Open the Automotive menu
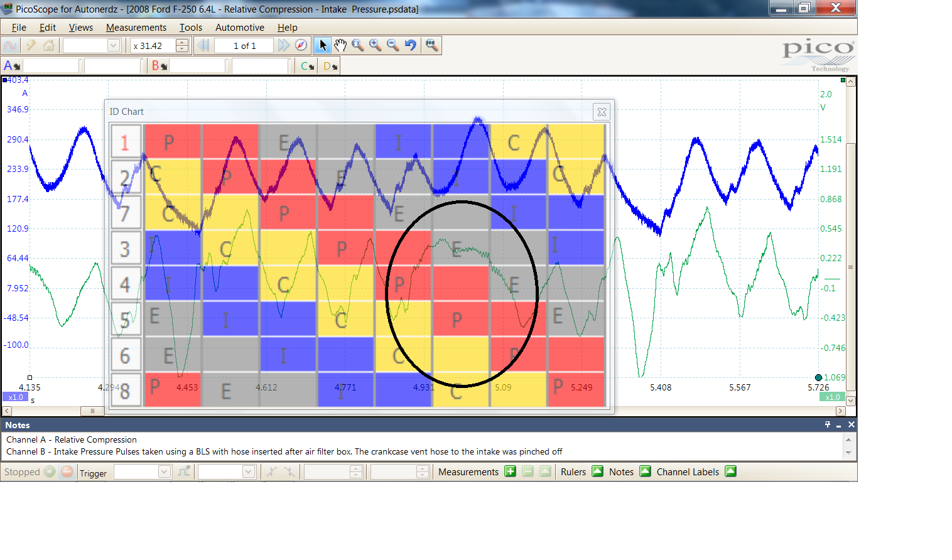Screen dimensions: 952x560 click(240, 28)
